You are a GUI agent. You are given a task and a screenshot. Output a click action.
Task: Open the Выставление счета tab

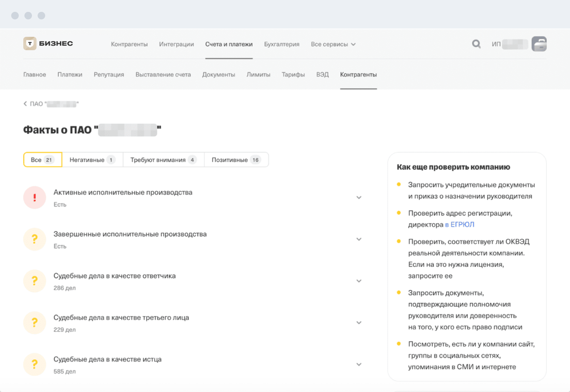163,74
